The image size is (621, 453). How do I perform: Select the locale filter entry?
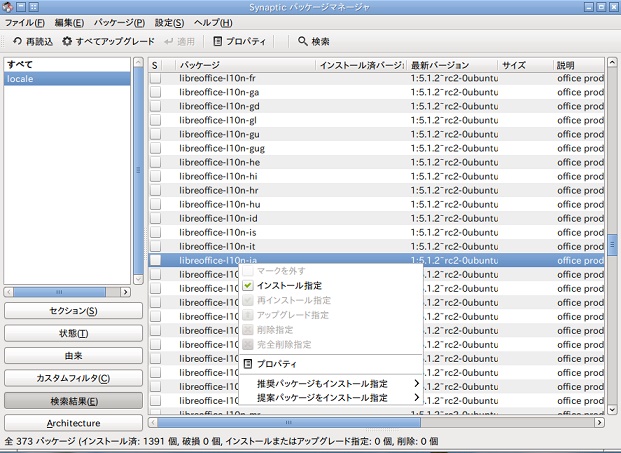[67, 79]
